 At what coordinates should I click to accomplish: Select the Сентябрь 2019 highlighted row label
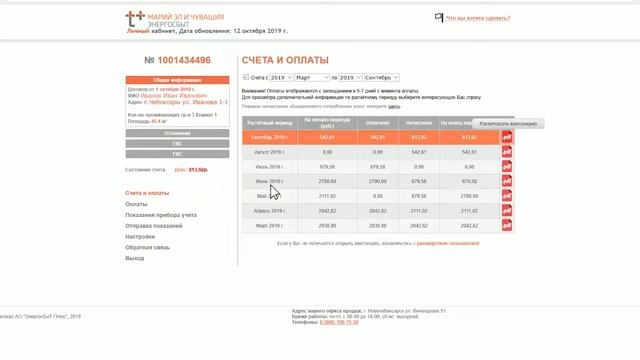269,137
